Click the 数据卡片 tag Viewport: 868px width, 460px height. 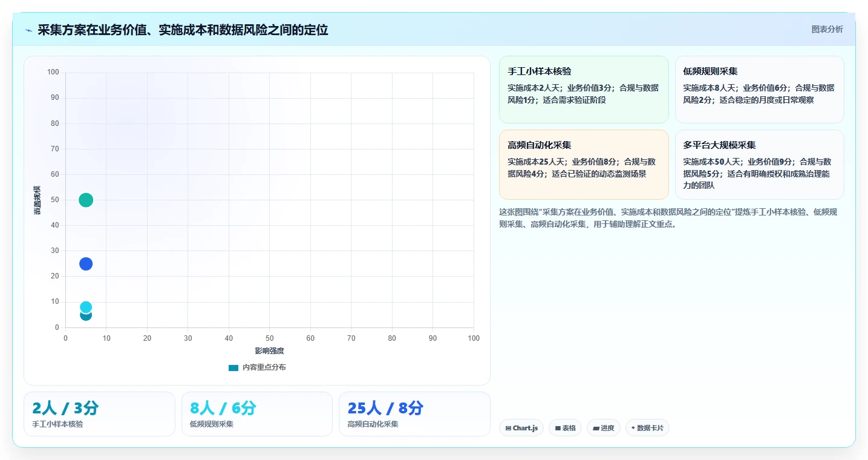click(647, 428)
